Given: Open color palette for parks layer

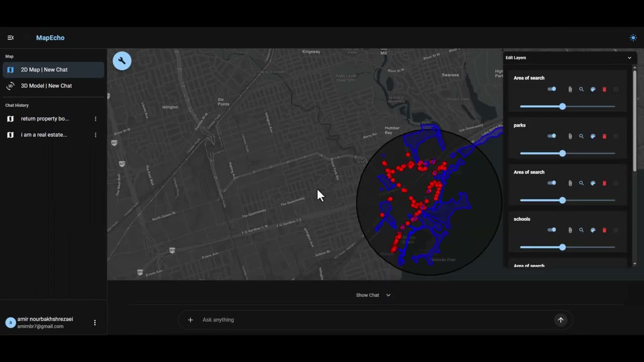Looking at the screenshot, I should 593,136.
